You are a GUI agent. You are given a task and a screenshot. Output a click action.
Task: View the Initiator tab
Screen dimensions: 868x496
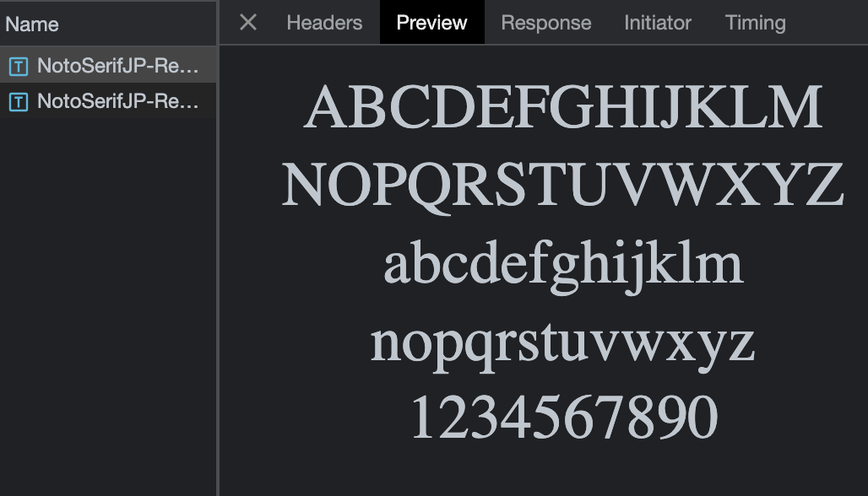tap(657, 23)
